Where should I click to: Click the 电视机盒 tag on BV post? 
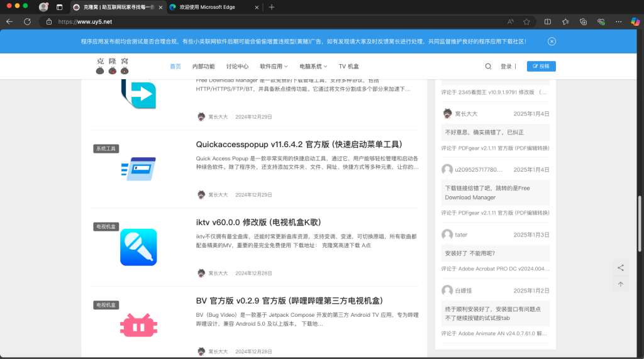coord(106,305)
